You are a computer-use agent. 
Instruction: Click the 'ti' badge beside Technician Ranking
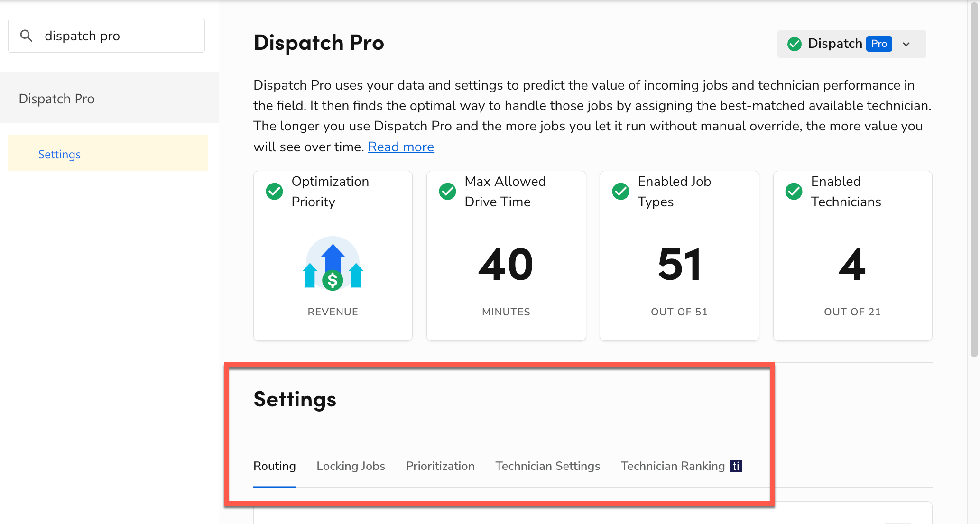tap(736, 466)
